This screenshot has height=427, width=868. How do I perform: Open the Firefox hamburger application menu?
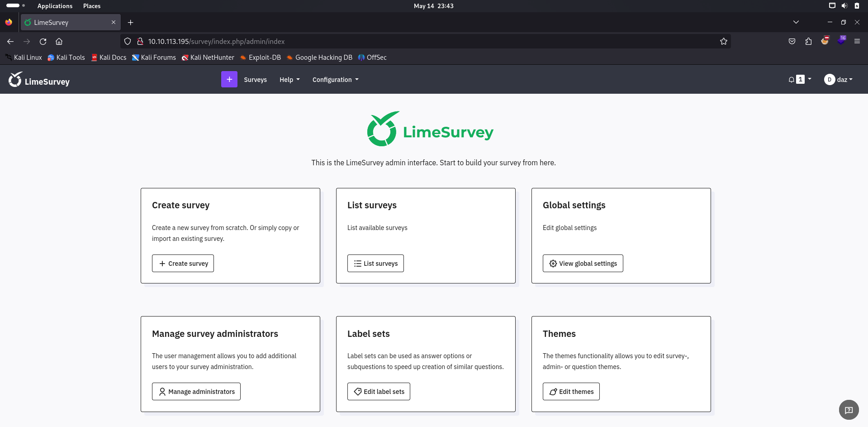click(x=857, y=41)
